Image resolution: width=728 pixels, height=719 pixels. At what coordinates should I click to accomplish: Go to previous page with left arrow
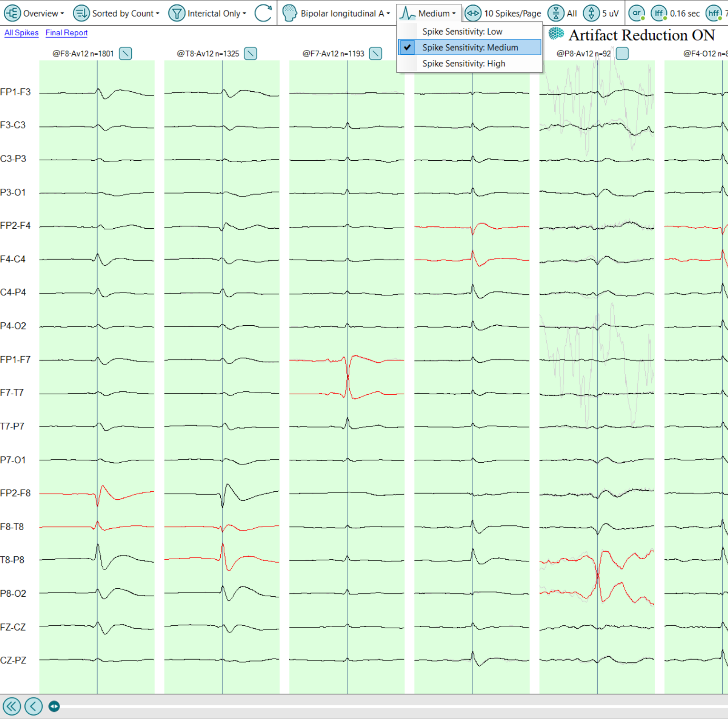(x=34, y=706)
